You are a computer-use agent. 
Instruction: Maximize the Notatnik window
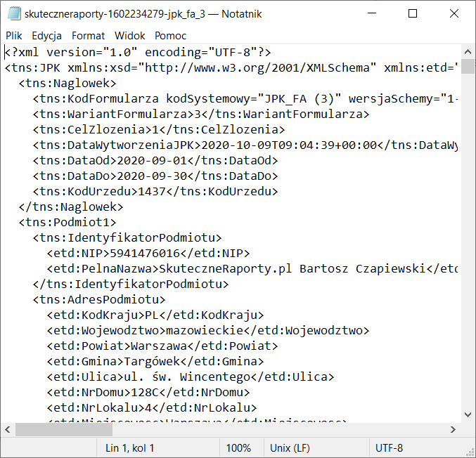pyautogui.click(x=413, y=13)
